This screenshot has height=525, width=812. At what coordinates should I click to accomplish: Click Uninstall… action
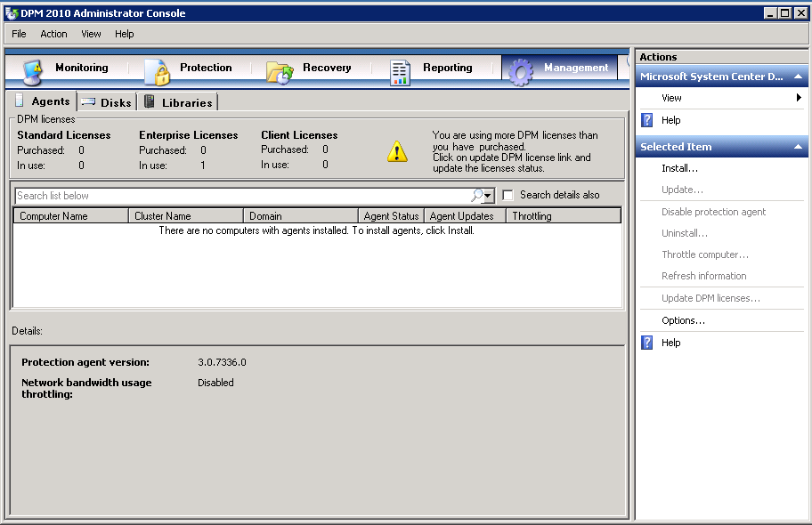coord(684,233)
